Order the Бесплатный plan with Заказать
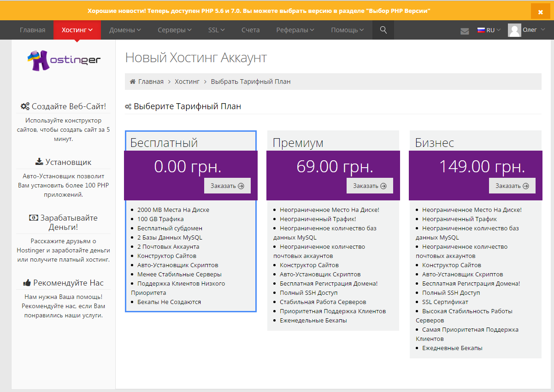This screenshot has height=392, width=554. [227, 186]
